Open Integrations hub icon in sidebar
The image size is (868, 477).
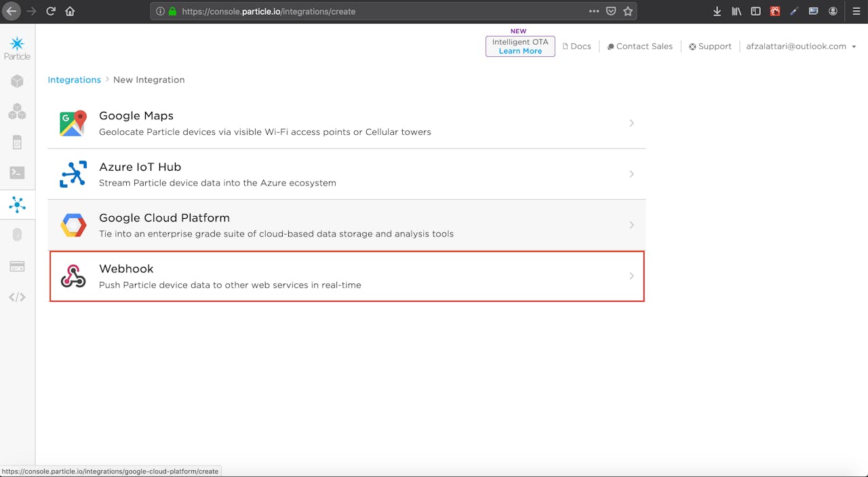point(17,204)
